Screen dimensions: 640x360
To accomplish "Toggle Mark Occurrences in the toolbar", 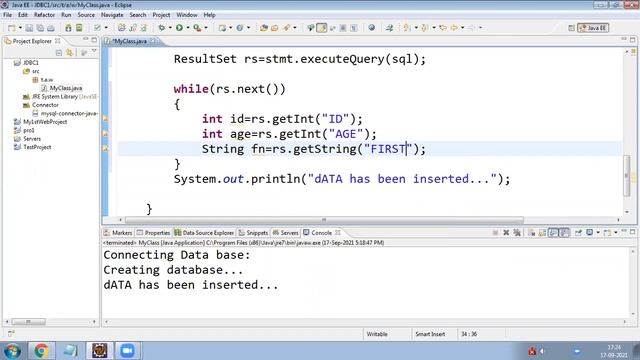I will click(322, 28).
